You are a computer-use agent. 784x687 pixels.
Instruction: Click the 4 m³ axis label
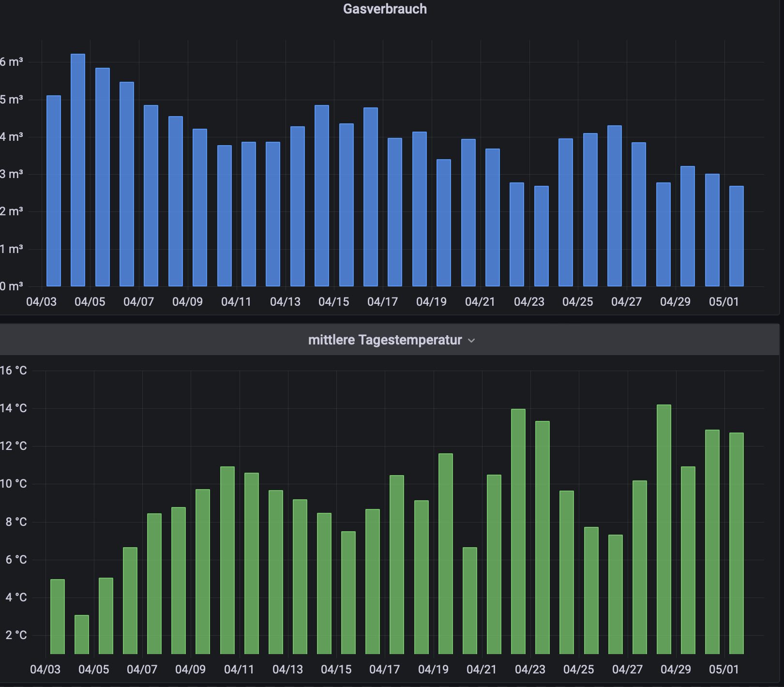pyautogui.click(x=12, y=137)
